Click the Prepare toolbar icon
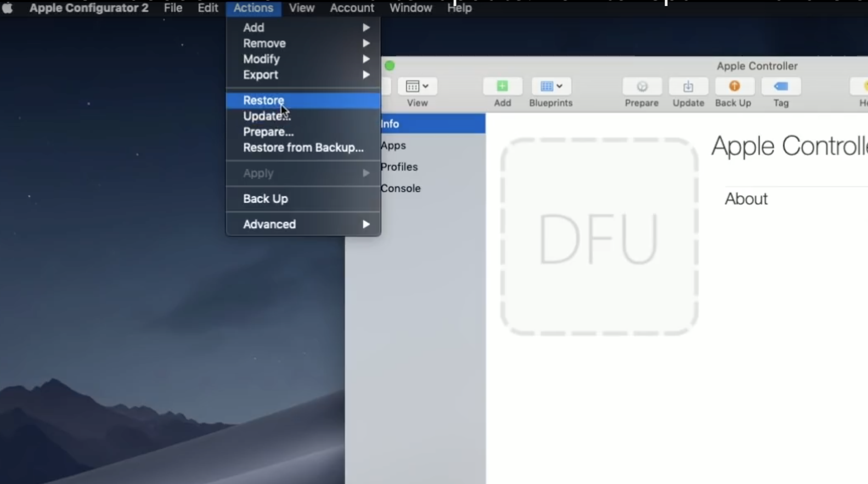This screenshot has height=484, width=868. [x=641, y=87]
